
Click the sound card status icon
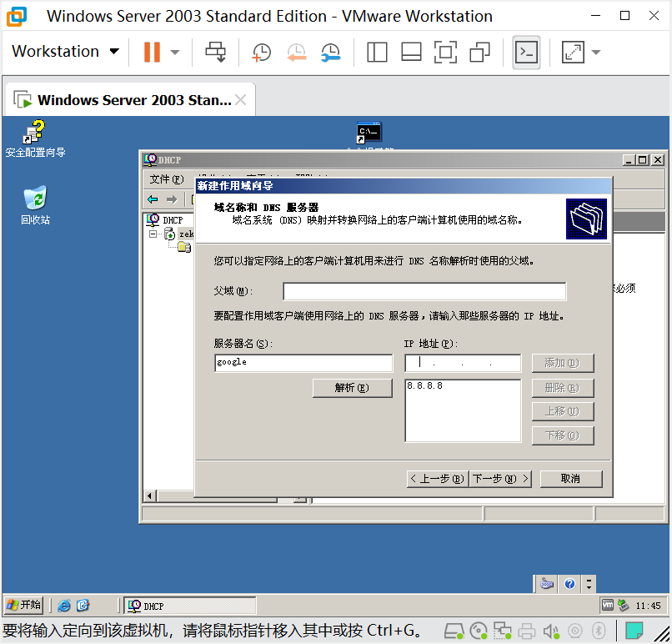(551, 631)
